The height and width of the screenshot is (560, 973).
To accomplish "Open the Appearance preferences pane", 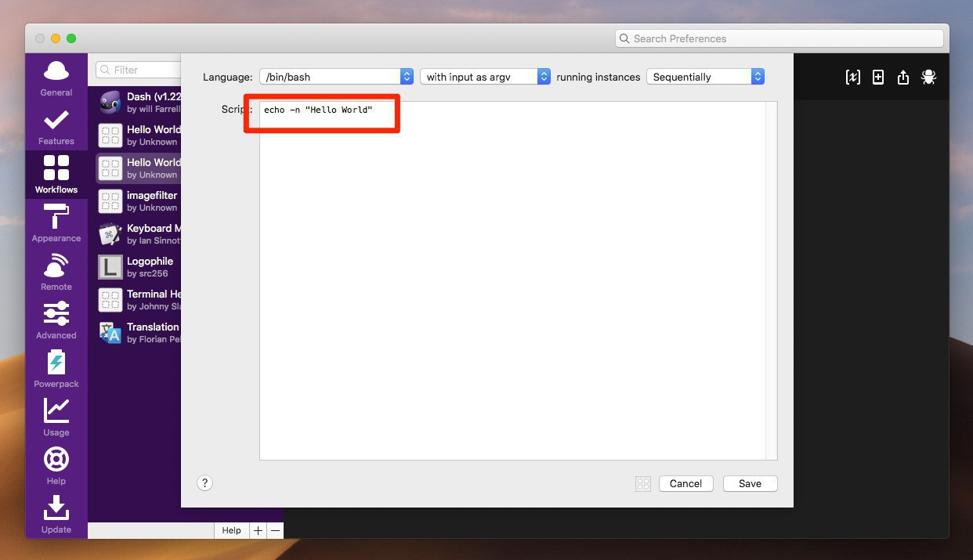I will click(x=56, y=223).
